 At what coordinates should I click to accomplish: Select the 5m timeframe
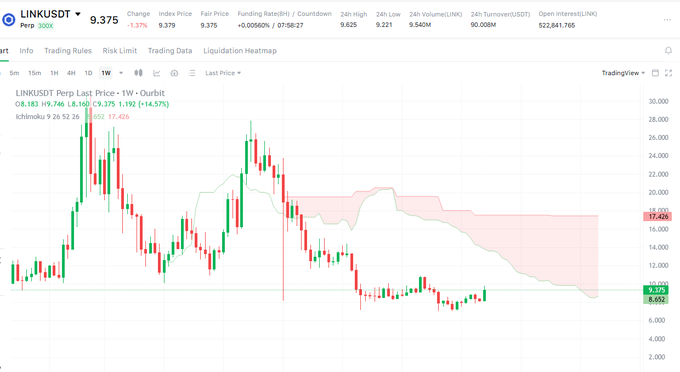(14, 73)
